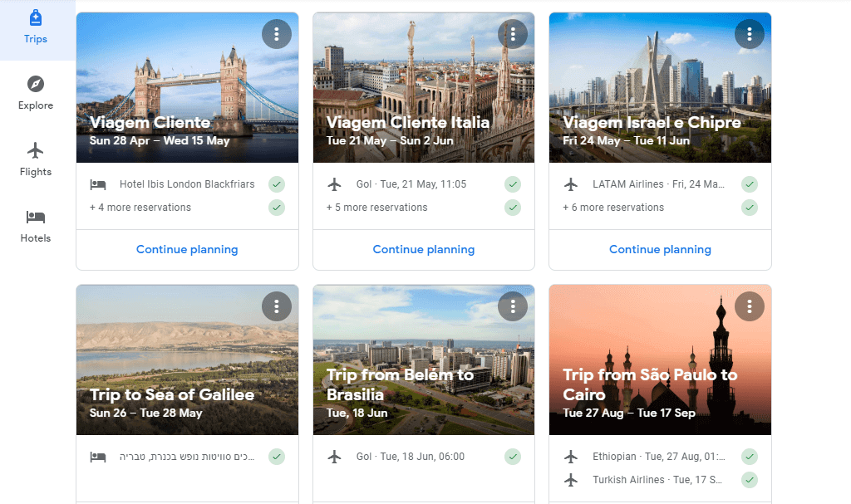Image resolution: width=851 pixels, height=504 pixels.
Task: Open the options menu for Viagem Cliente Italia
Action: tap(513, 33)
